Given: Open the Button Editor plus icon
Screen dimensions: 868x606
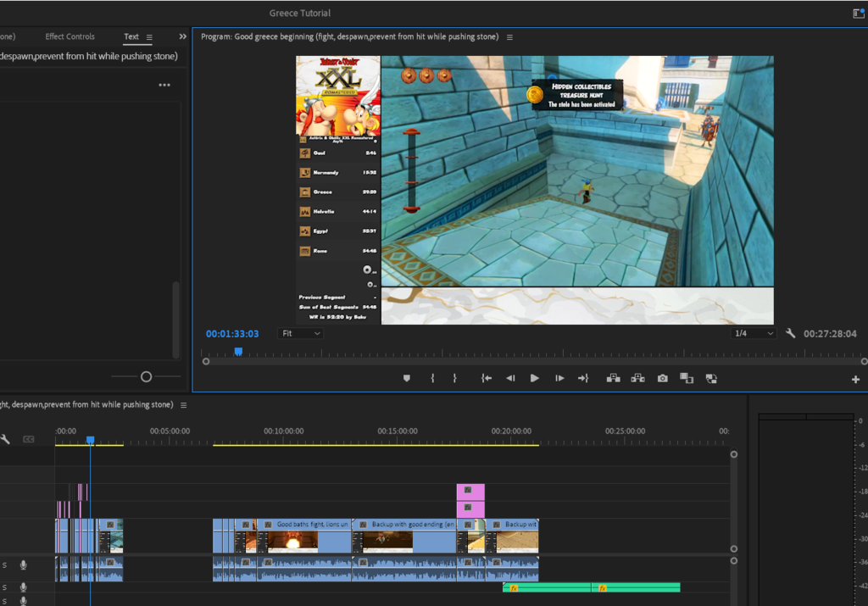Looking at the screenshot, I should 855,379.
